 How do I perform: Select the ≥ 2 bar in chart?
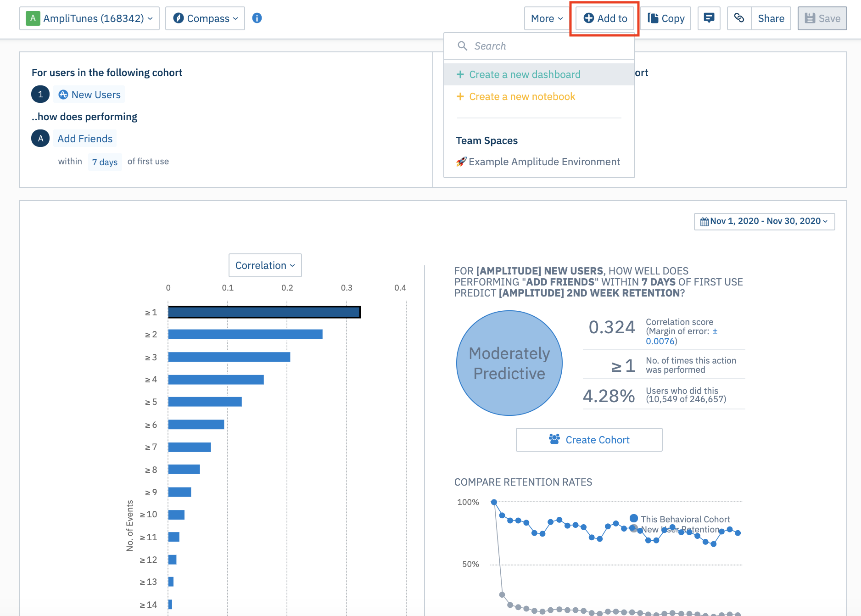[x=246, y=334]
